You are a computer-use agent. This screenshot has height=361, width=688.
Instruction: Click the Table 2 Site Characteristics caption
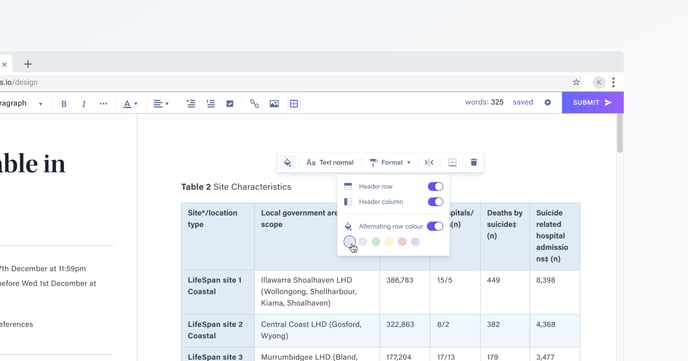[x=236, y=187]
